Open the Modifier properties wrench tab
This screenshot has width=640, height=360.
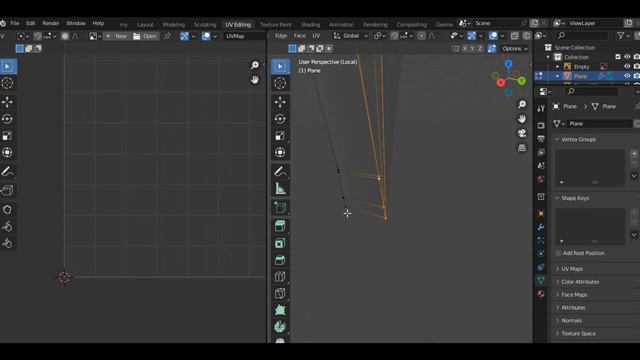541,227
